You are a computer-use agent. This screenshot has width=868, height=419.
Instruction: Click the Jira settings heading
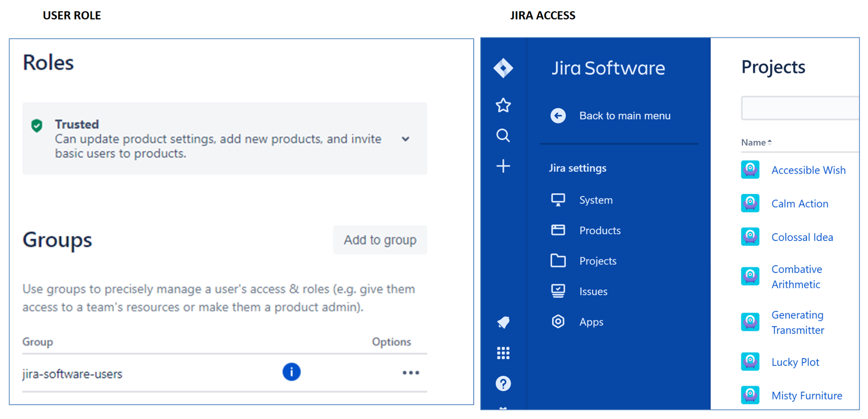tap(578, 168)
